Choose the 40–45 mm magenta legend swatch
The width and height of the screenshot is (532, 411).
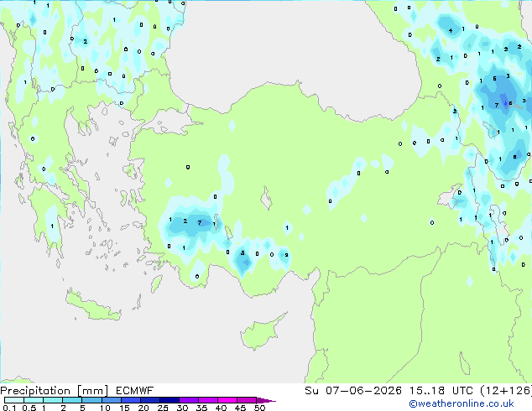[x=227, y=400]
